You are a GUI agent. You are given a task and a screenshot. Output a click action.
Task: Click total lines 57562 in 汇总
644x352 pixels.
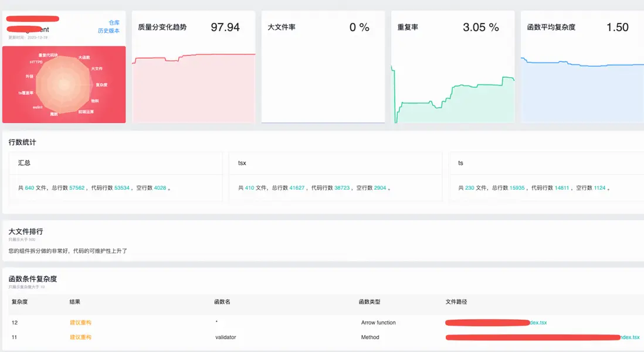[x=77, y=188]
